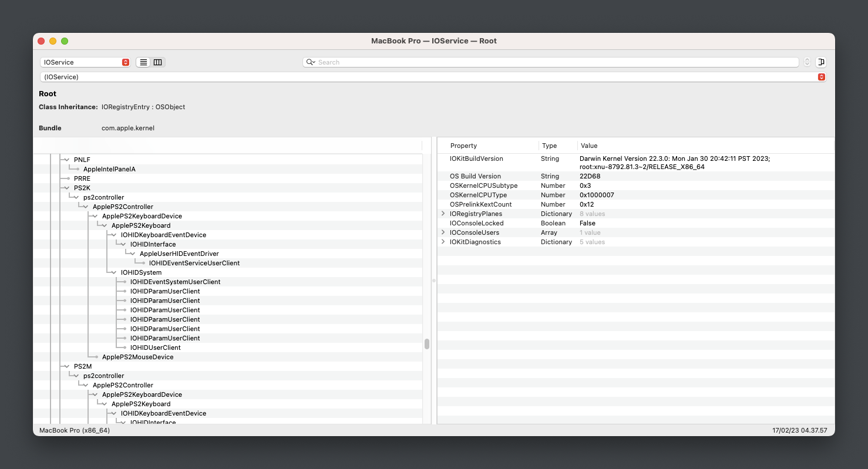Screen dimensions: 868x469
Task: Select the ps2controller entry beneath PS2M
Action: tap(103, 376)
